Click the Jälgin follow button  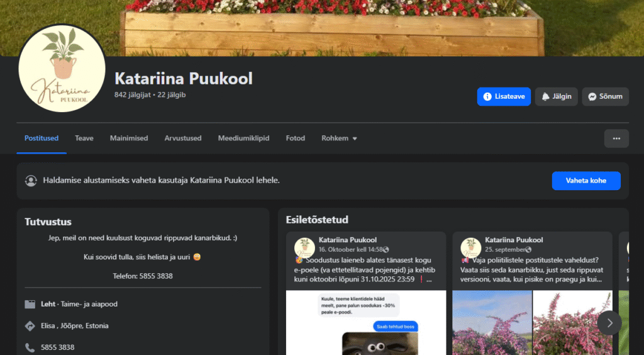[x=556, y=96]
